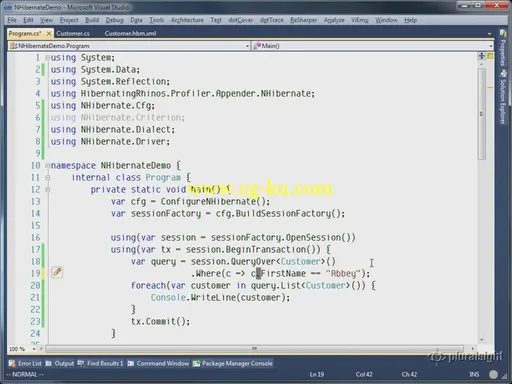Image resolution: width=512 pixels, height=384 pixels.
Task: Open the Error List panel
Action: click(x=26, y=363)
